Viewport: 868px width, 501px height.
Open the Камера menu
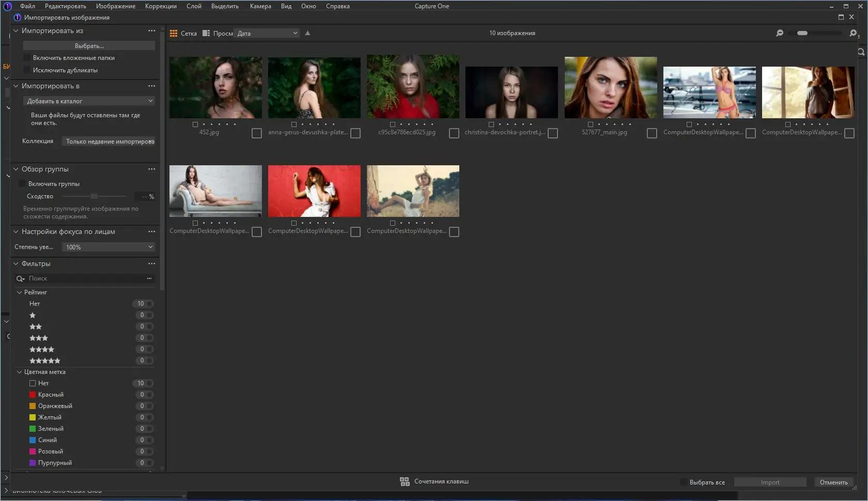point(260,6)
